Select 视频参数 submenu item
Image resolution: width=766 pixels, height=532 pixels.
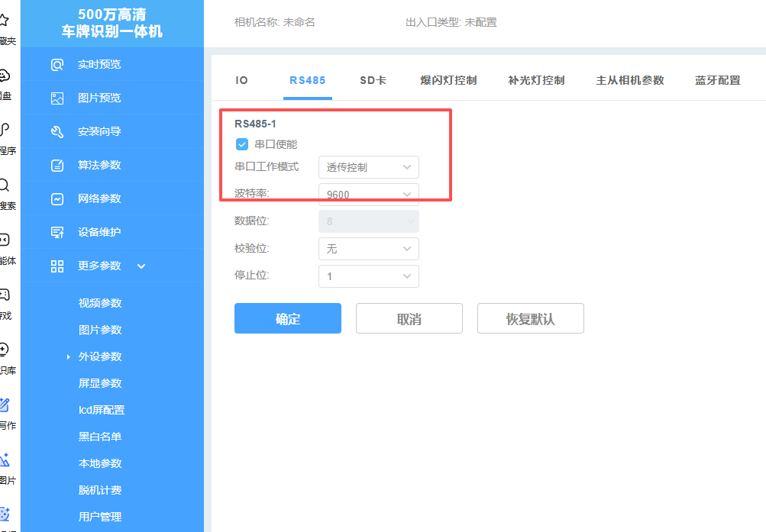100,304
